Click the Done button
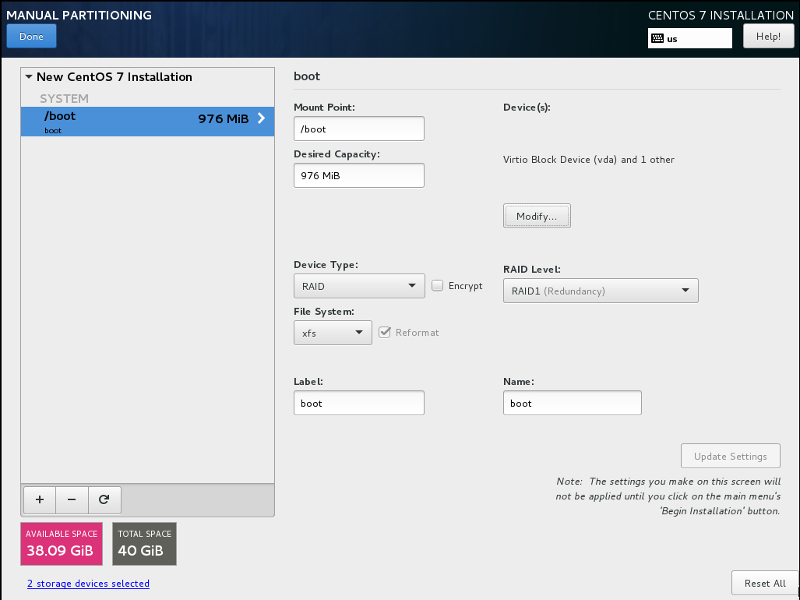This screenshot has width=800, height=600. pyautogui.click(x=31, y=36)
